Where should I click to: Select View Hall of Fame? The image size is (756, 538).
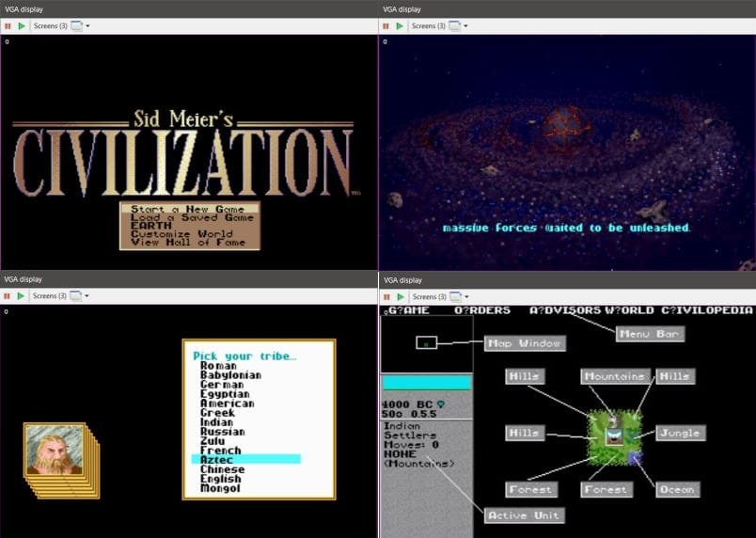pos(190,242)
